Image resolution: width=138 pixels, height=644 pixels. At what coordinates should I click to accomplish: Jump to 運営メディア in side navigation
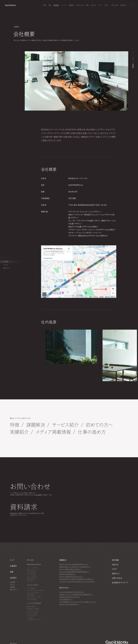[x=7, y=268]
